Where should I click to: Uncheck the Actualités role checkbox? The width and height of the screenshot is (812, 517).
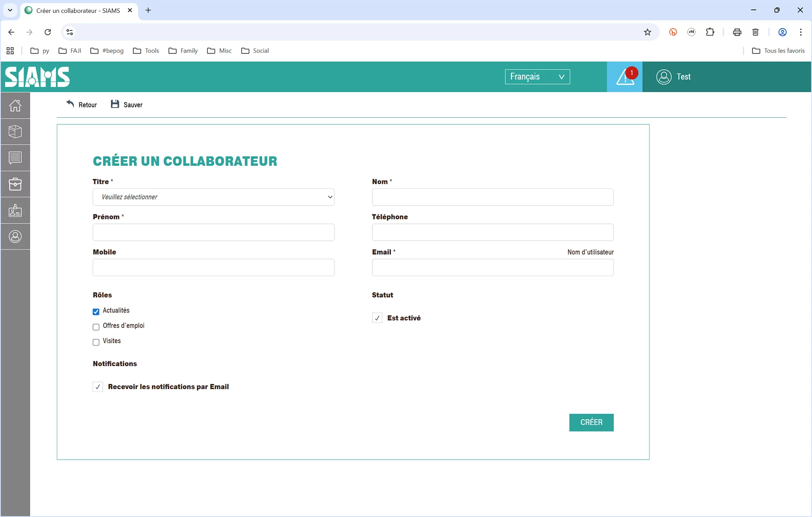[x=96, y=311]
